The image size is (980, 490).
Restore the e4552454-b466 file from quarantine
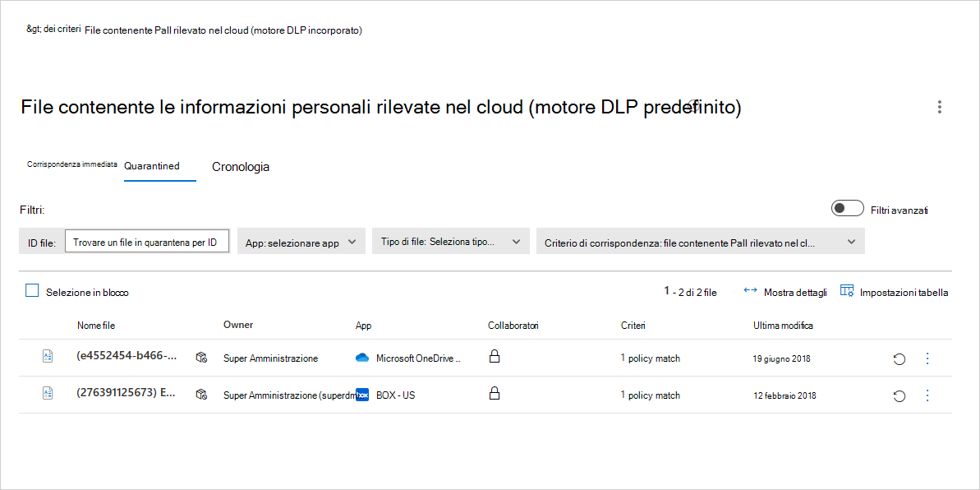[x=899, y=359]
